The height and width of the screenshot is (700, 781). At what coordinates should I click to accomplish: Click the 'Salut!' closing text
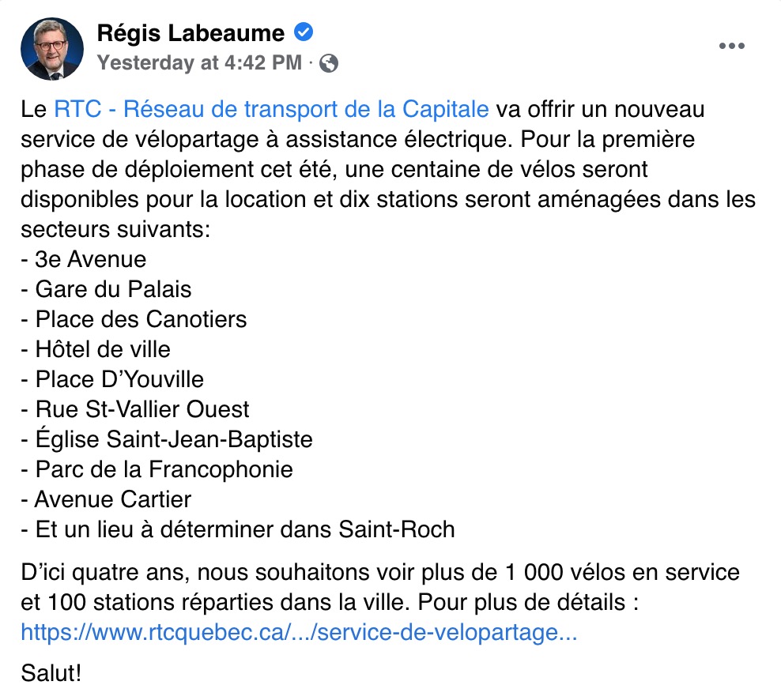[x=51, y=673]
